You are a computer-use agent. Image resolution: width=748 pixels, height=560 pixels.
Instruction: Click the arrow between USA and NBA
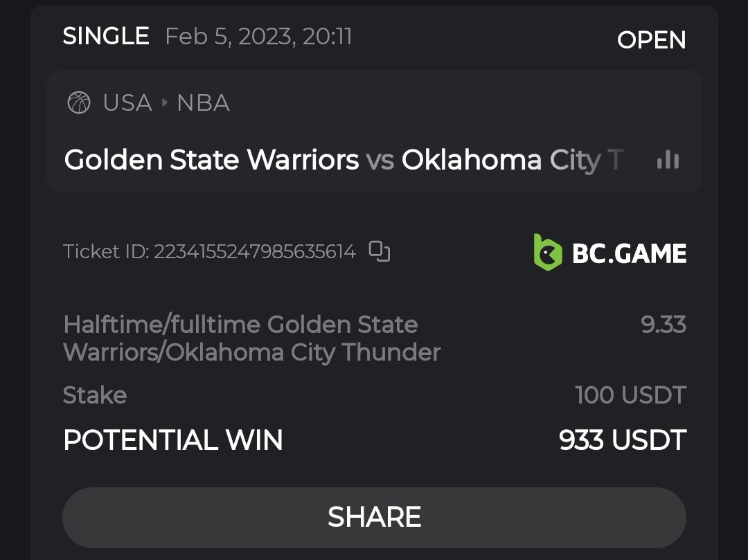[165, 103]
